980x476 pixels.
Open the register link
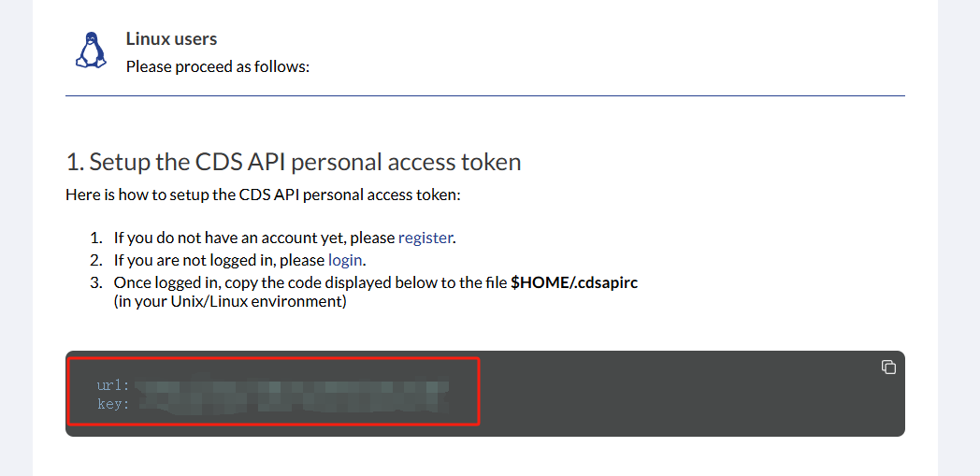[425, 238]
